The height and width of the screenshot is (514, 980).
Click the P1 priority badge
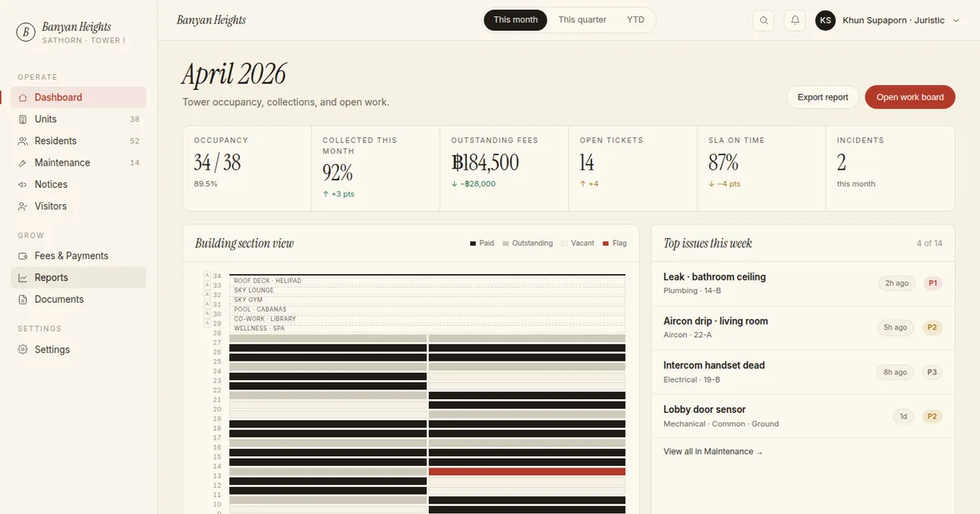click(x=932, y=284)
